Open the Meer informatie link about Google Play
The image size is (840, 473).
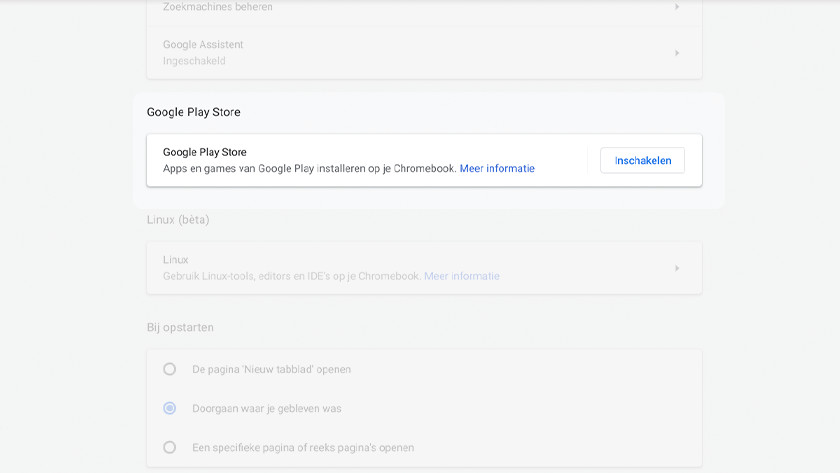tap(497, 169)
